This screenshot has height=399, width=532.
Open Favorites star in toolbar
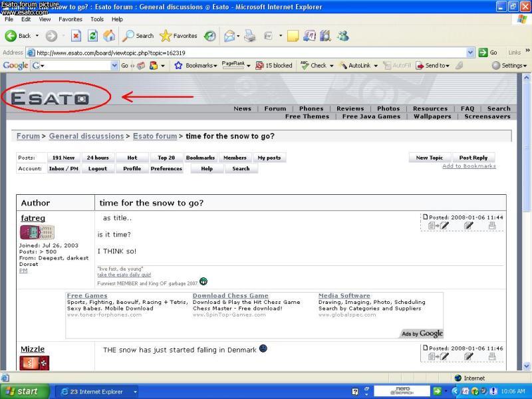click(x=178, y=36)
